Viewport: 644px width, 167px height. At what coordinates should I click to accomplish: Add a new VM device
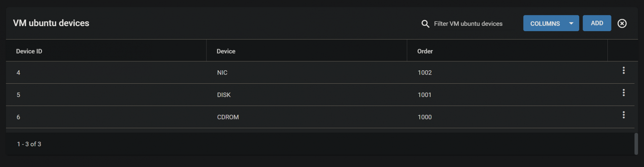[597, 23]
